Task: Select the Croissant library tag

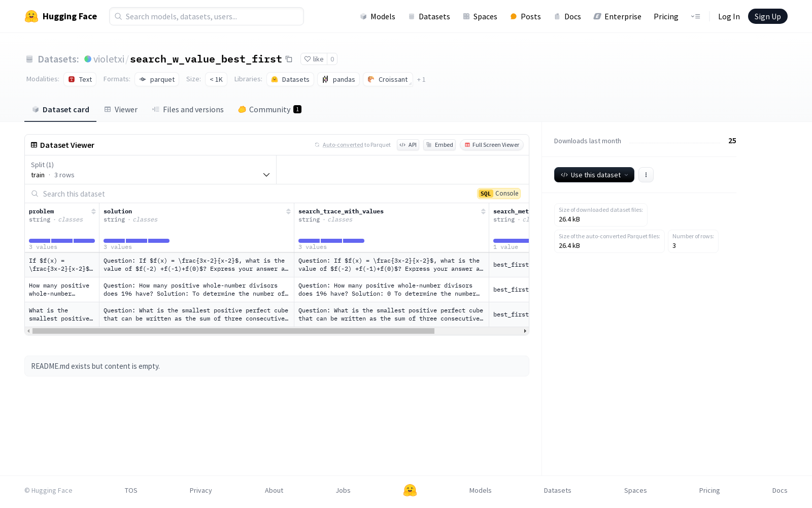Action: point(388,79)
